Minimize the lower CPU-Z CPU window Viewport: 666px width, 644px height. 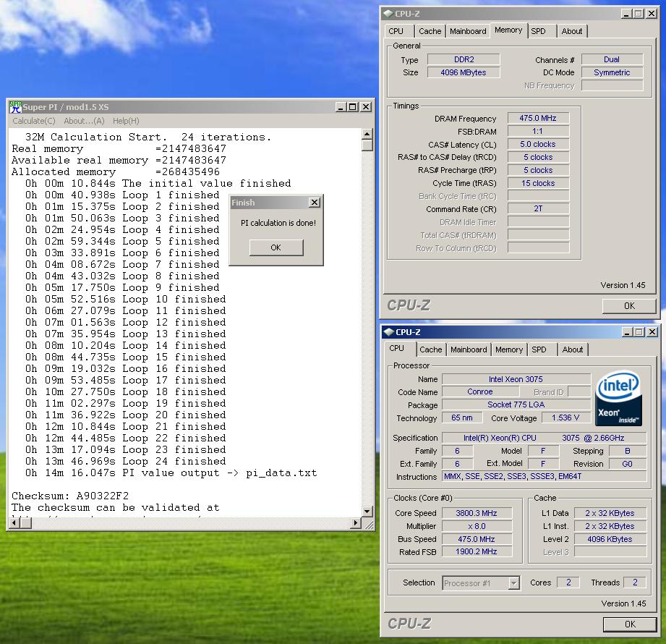(627, 332)
